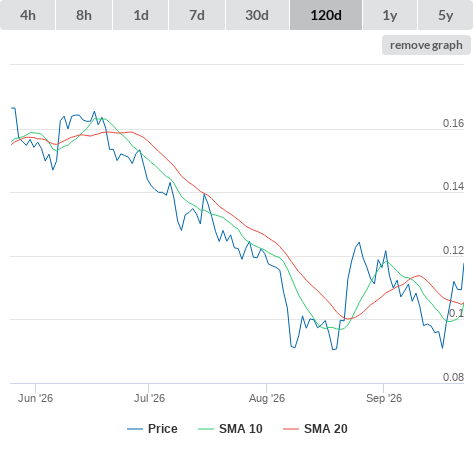
Task: Select the 30d range tab
Action: pyautogui.click(x=257, y=15)
